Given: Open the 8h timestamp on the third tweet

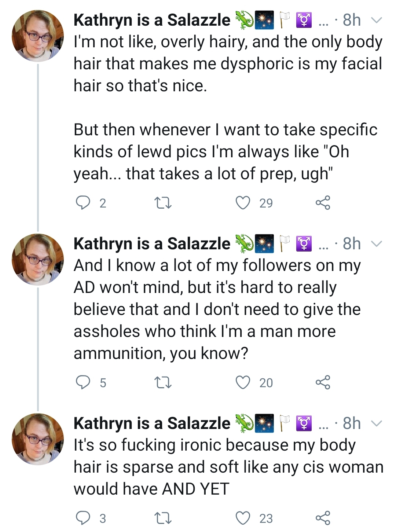Looking at the screenshot, I should (352, 423).
